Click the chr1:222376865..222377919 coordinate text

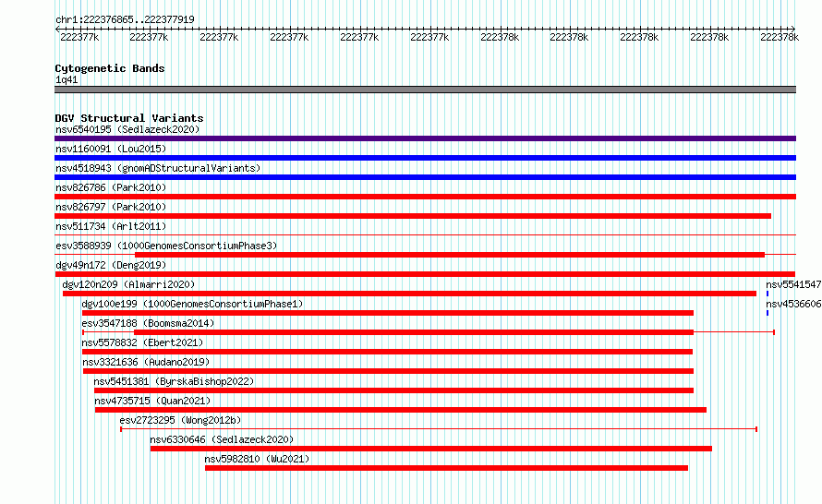point(125,19)
